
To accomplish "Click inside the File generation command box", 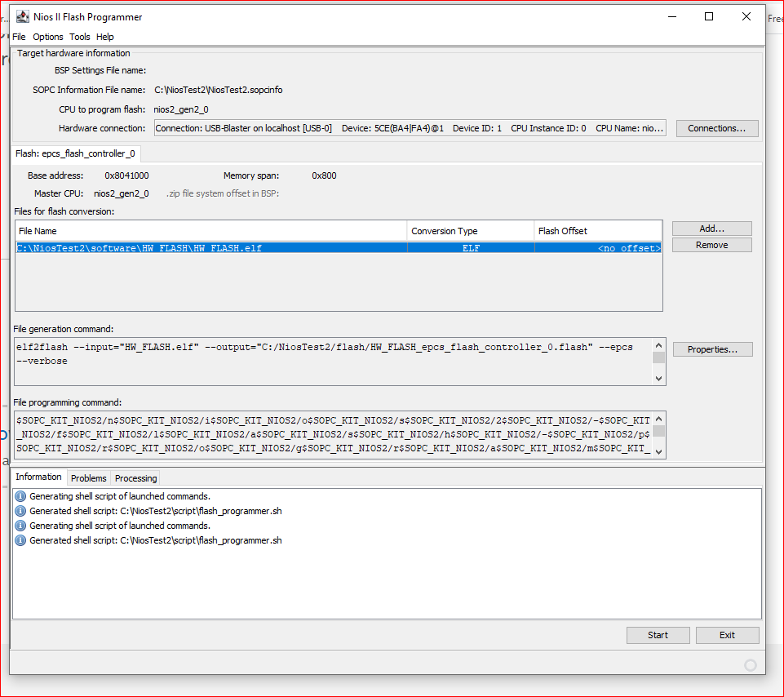I will 333,362.
